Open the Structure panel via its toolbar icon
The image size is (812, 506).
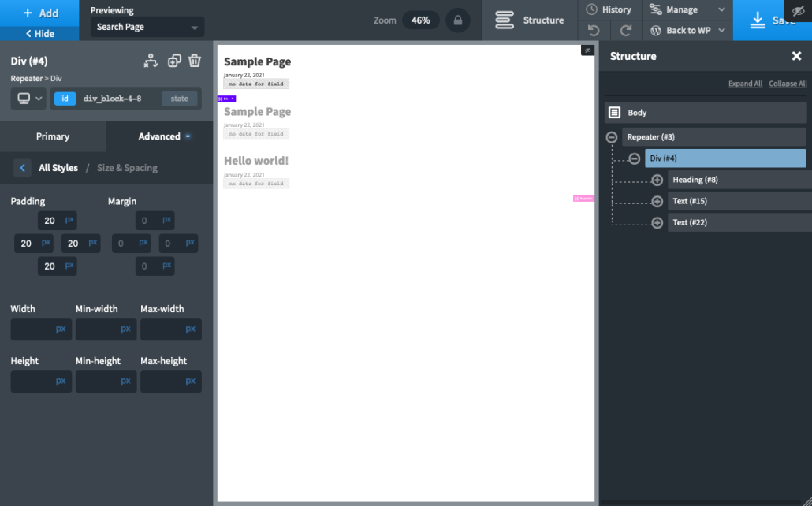(505, 20)
